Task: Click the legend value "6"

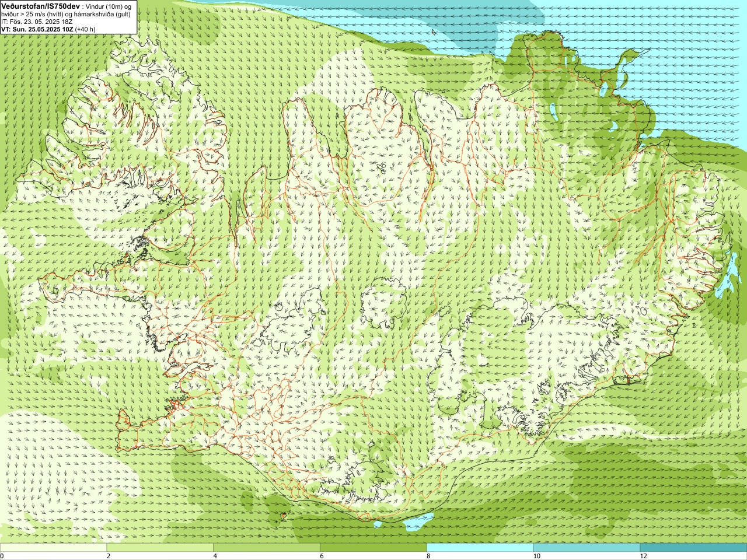Action: click(x=322, y=556)
